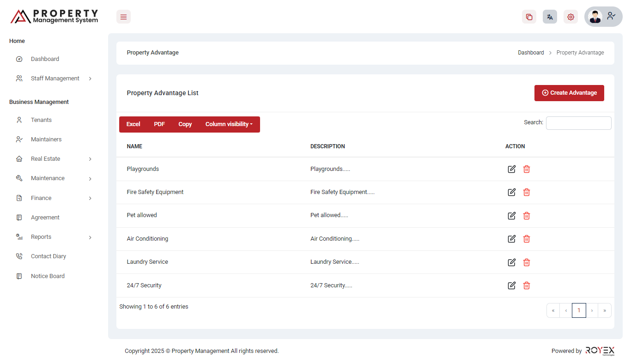Viewport: 631px width, 364px height.
Task: Expand the Finance sidebar section
Action: click(x=41, y=198)
